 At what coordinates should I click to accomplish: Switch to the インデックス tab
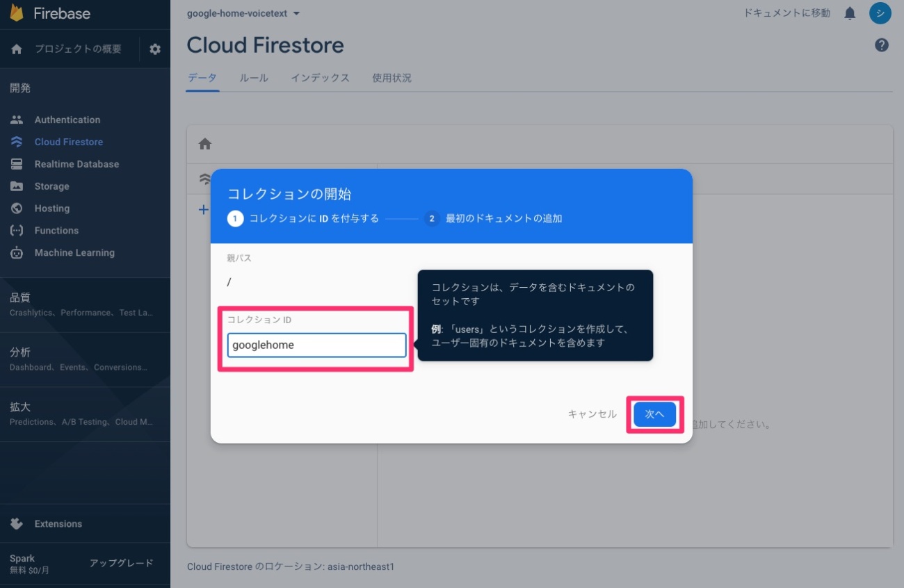(320, 78)
